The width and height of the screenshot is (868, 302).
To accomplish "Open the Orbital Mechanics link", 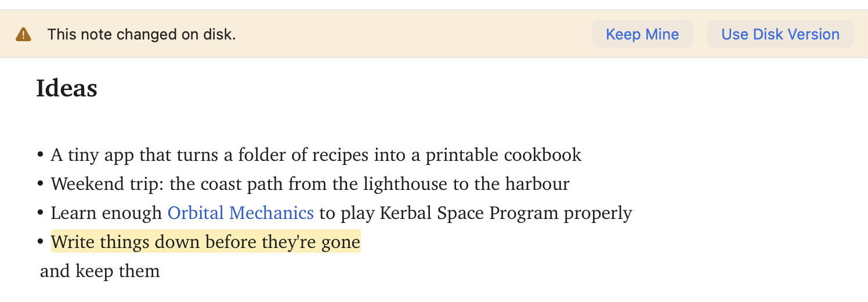I will pos(241,213).
